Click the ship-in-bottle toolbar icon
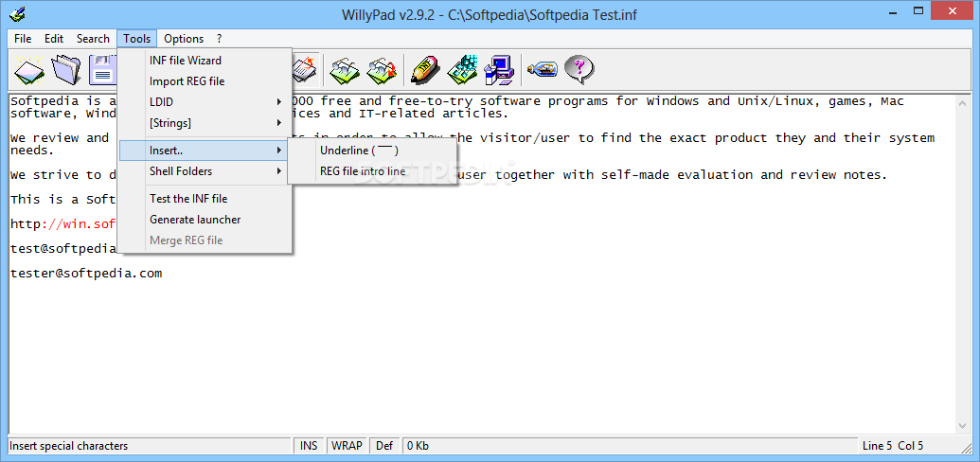This screenshot has height=462, width=980. pyautogui.click(x=542, y=67)
